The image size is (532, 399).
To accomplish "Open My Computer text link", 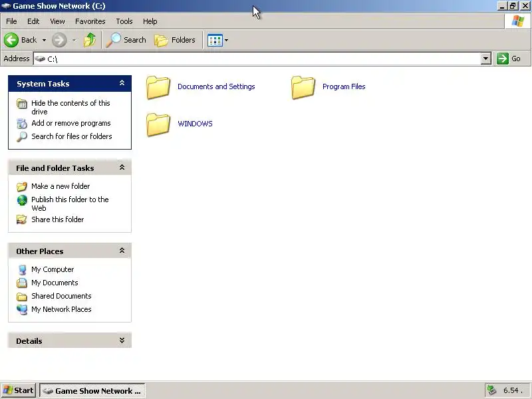I will pos(53,269).
